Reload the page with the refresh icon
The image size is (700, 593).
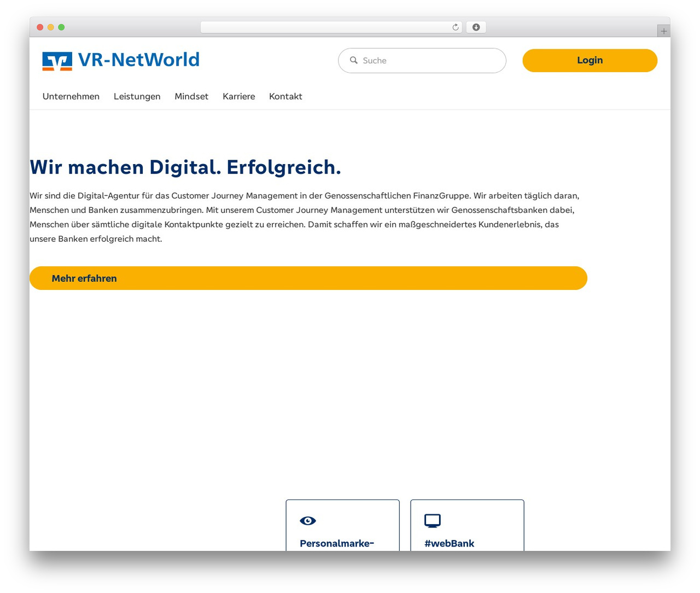pos(456,27)
